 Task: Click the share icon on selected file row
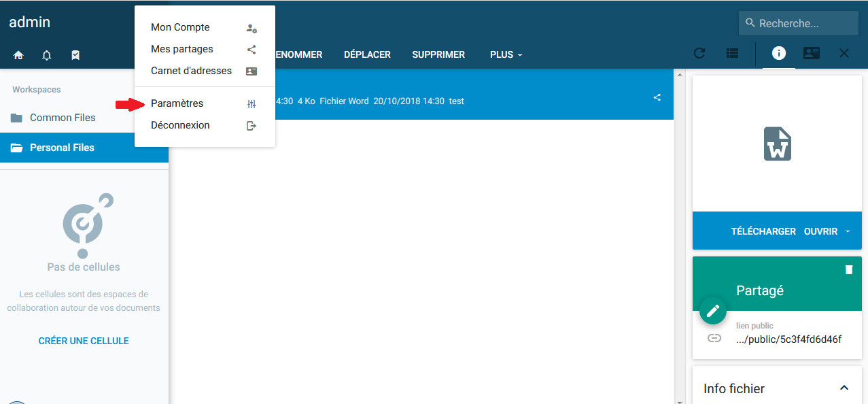pyautogui.click(x=657, y=97)
